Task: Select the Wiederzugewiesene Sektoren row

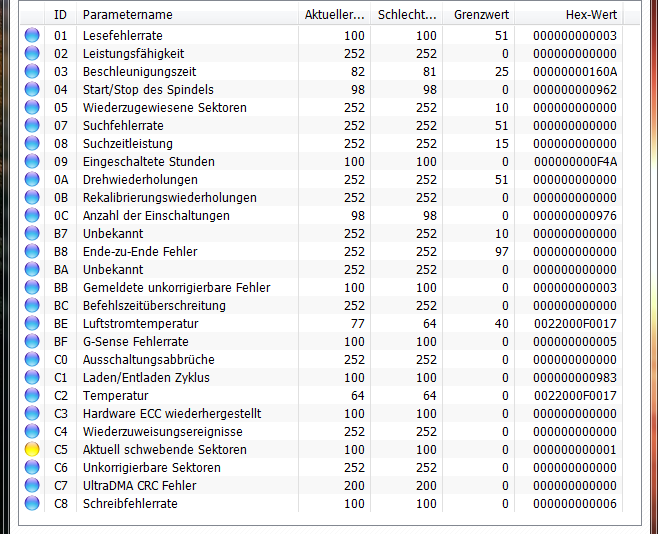Action: (x=321, y=107)
